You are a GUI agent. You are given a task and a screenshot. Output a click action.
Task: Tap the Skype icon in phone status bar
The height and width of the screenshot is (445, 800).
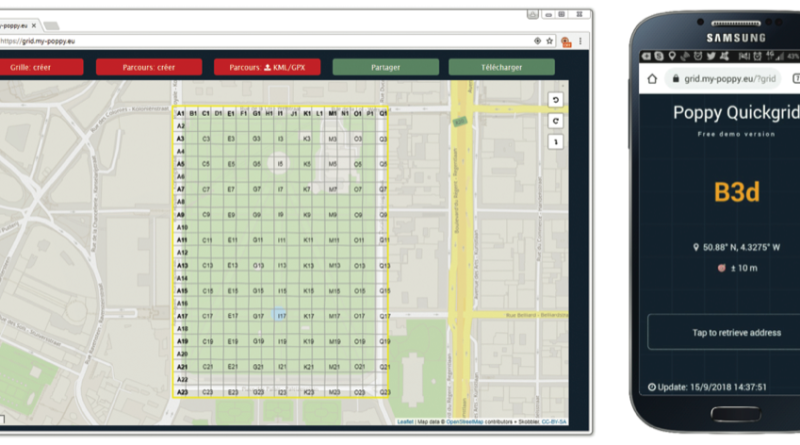[x=659, y=56]
